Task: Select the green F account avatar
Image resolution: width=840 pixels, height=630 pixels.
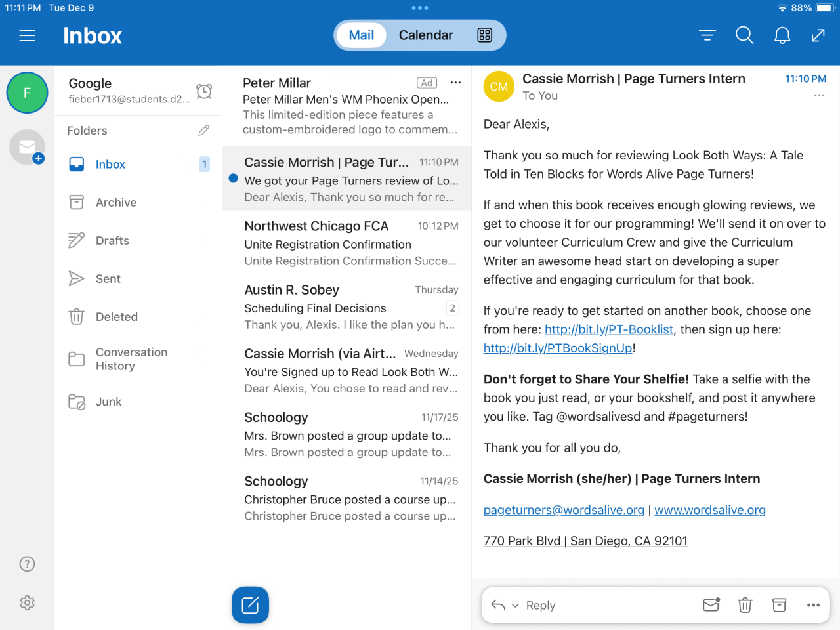Action: pyautogui.click(x=27, y=93)
